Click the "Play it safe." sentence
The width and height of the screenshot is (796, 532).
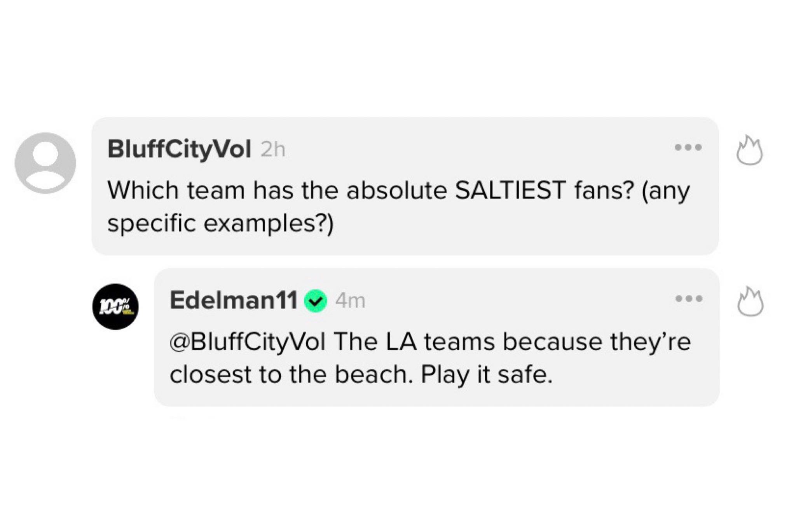tap(486, 375)
